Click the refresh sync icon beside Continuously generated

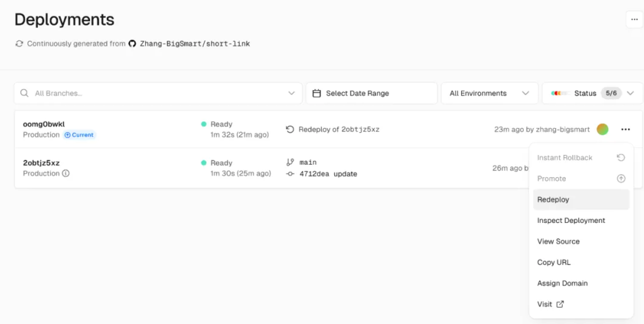pos(19,44)
